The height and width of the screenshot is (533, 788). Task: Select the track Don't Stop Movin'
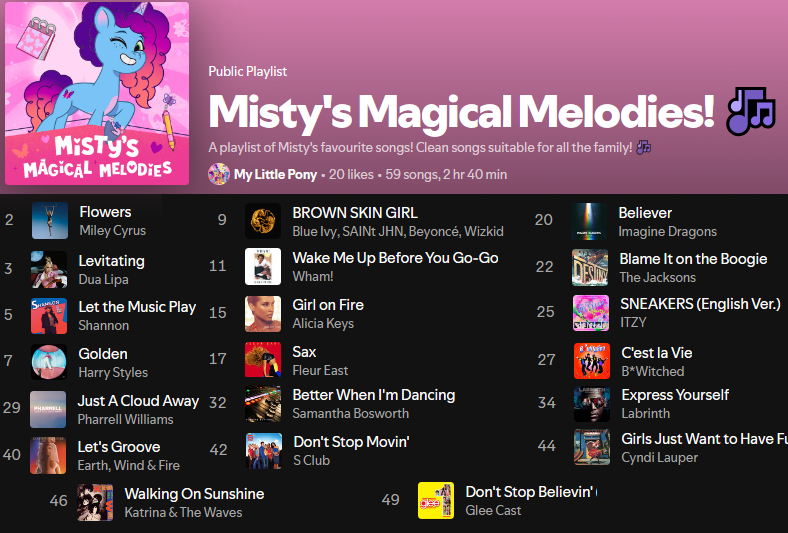point(351,442)
